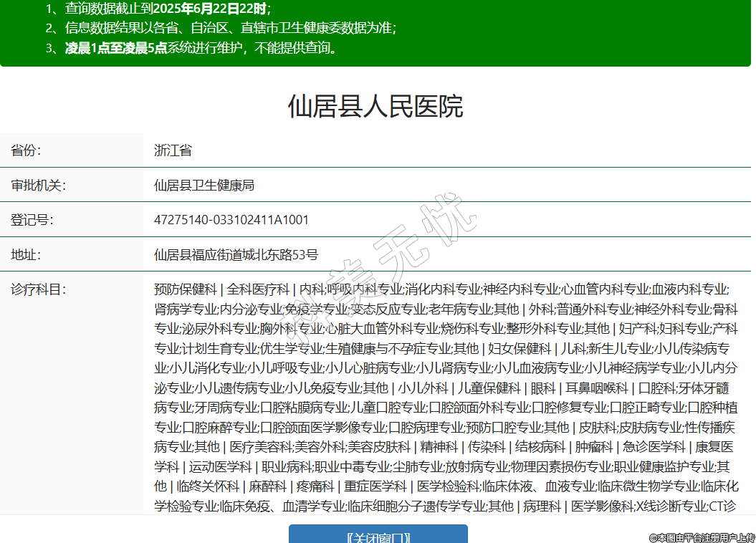Click 耳鼻咽喉科 in the department list
The width and height of the screenshot is (756, 543).
596,388
